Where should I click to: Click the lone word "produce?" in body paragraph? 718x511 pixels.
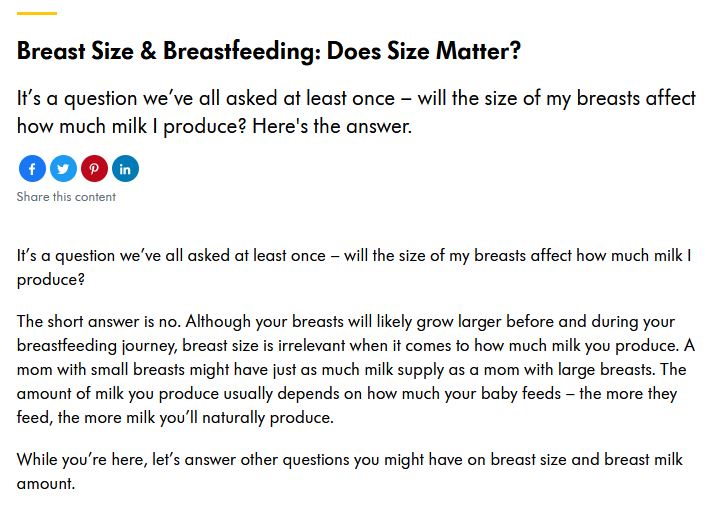coord(51,280)
